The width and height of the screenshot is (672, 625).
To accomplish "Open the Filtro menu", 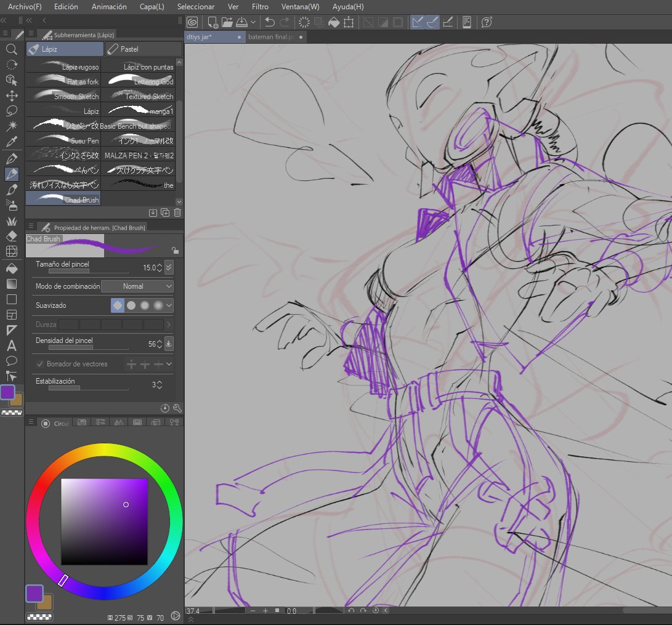I will [260, 6].
